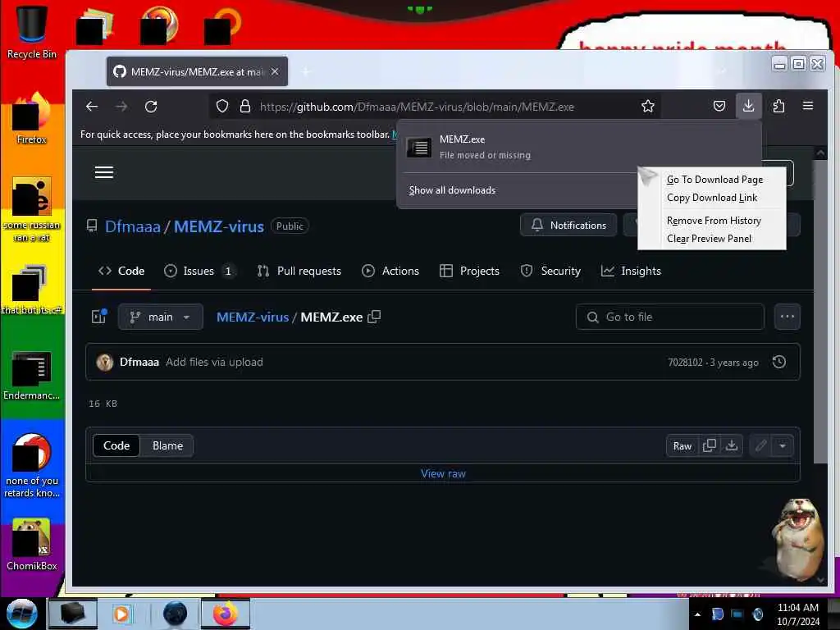The width and height of the screenshot is (840, 630).
Task: Choose Remove From History
Action: point(714,220)
